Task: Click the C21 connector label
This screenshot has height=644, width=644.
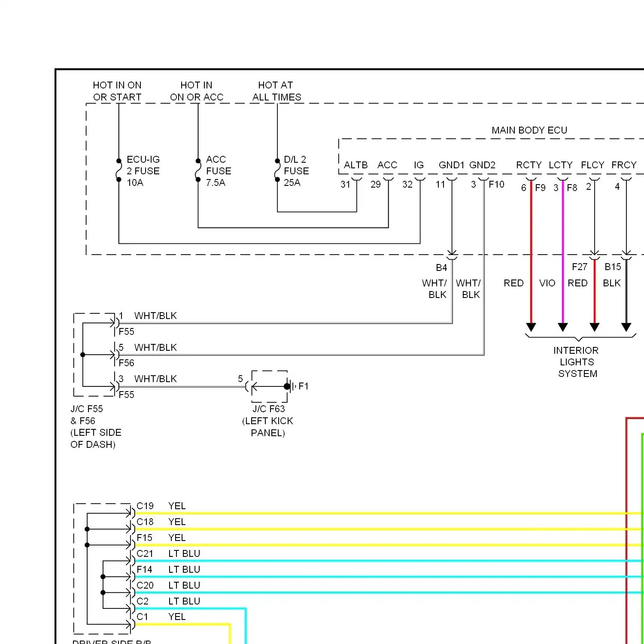Action: pyautogui.click(x=145, y=553)
